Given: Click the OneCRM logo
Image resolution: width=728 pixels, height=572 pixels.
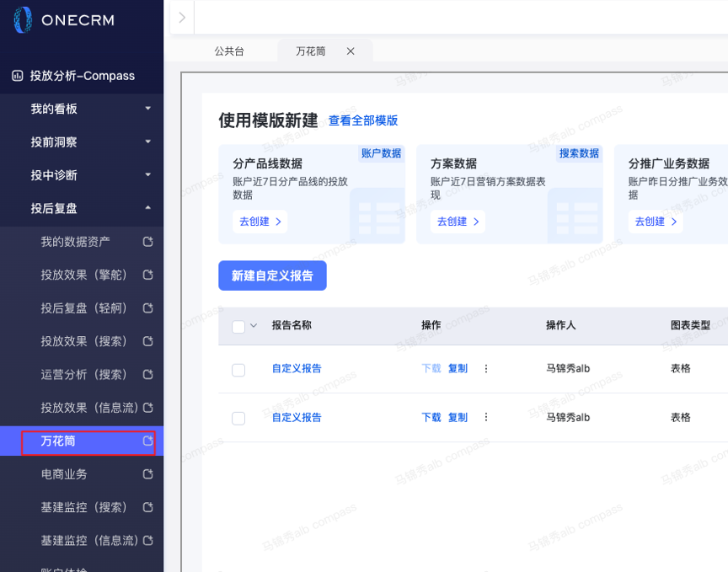Looking at the screenshot, I should (x=63, y=20).
